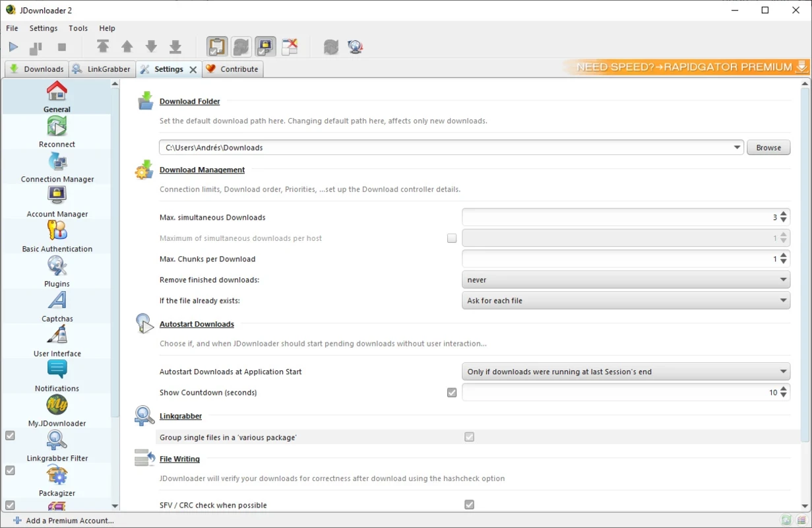Open Notifications settings in sidebar

[x=57, y=377]
